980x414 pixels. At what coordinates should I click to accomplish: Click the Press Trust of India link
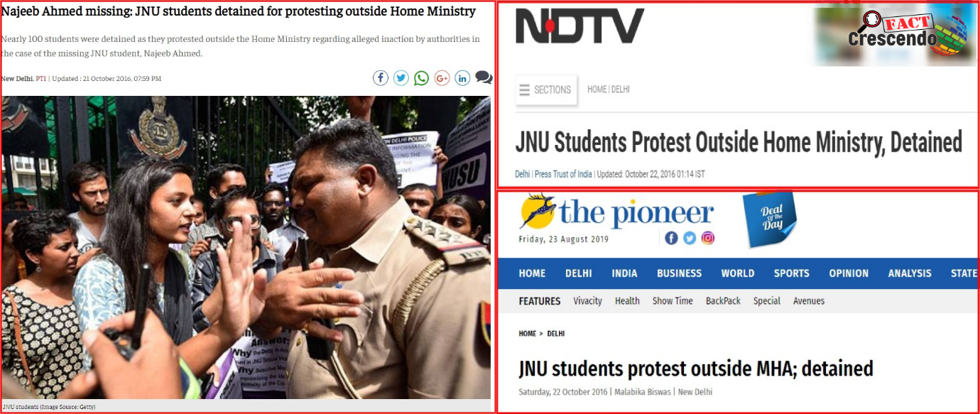[563, 174]
